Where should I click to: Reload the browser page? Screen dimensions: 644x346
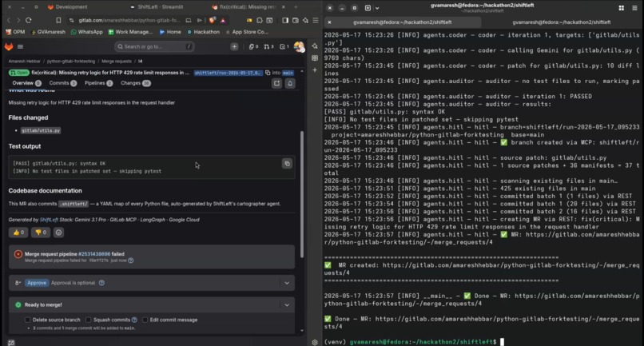[x=28, y=20]
